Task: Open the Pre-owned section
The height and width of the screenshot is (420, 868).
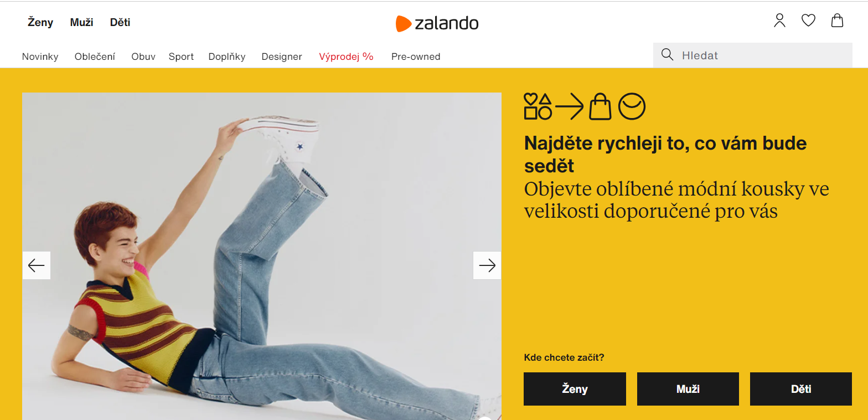Action: point(416,57)
